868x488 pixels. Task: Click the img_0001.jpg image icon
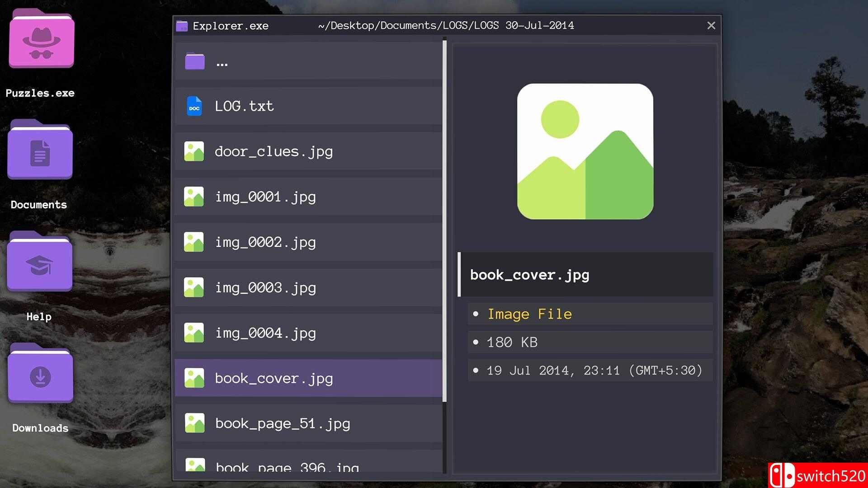pos(194,197)
